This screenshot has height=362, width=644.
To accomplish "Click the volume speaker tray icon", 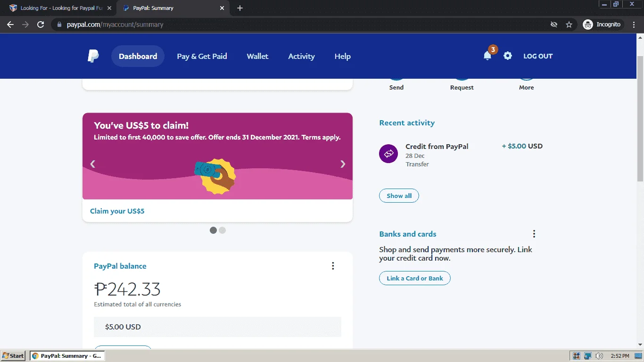I will pyautogui.click(x=599, y=356).
